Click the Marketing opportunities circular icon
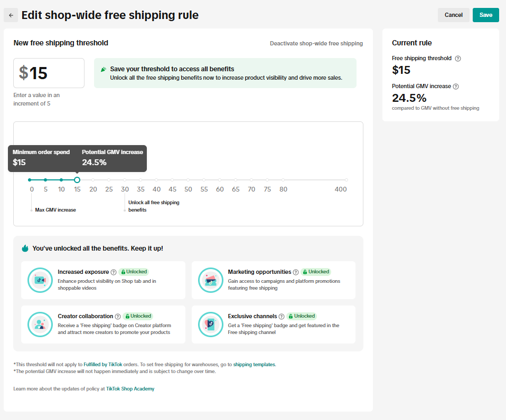 coord(211,280)
